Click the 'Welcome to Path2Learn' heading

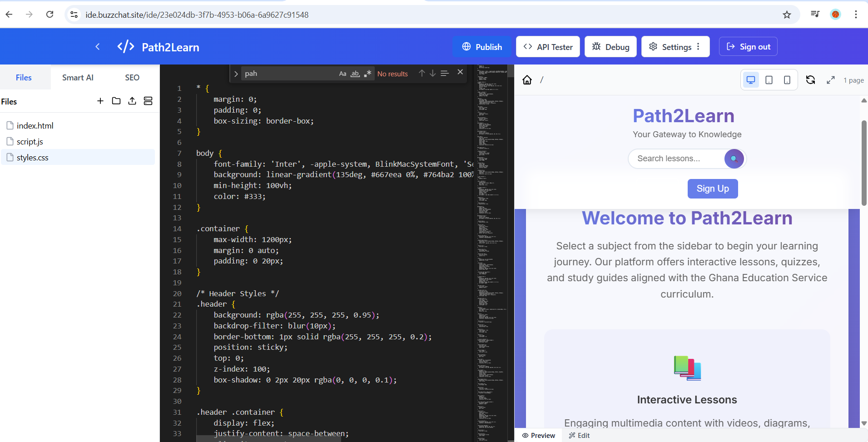(x=687, y=219)
